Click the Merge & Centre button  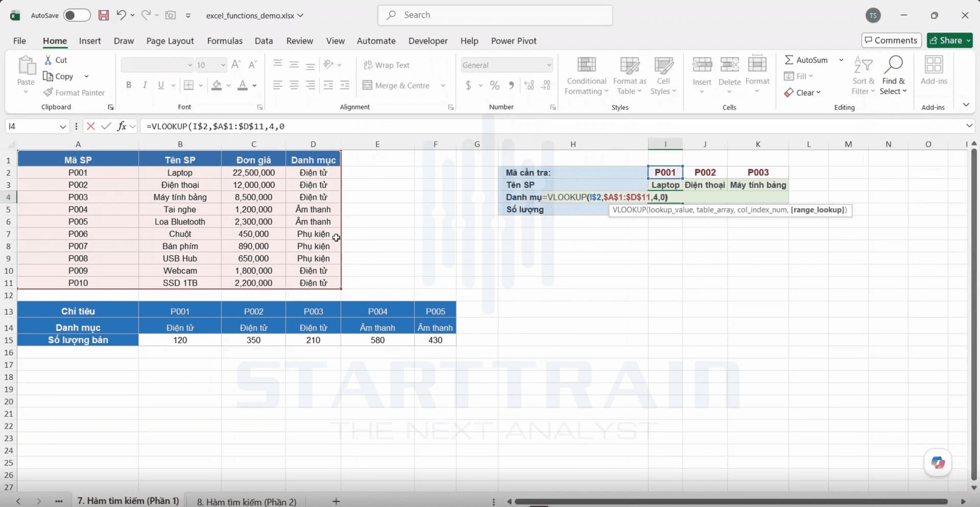point(396,85)
